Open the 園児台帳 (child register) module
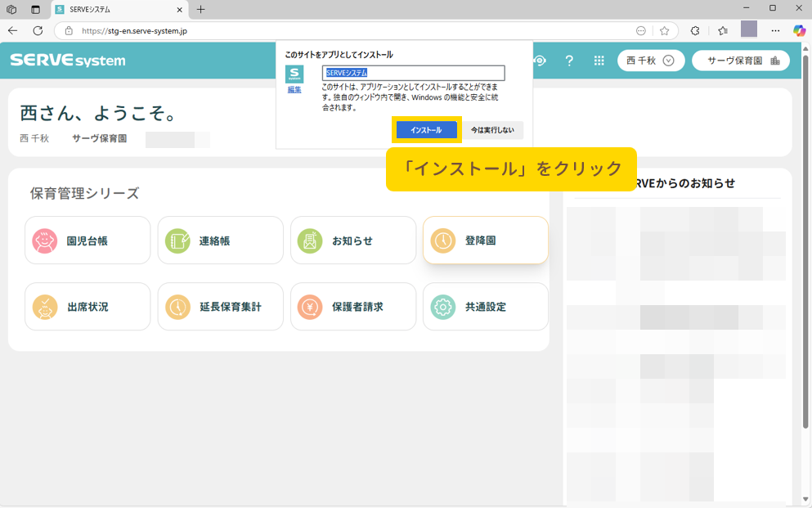Screen dimensions: 812x508 [87, 241]
